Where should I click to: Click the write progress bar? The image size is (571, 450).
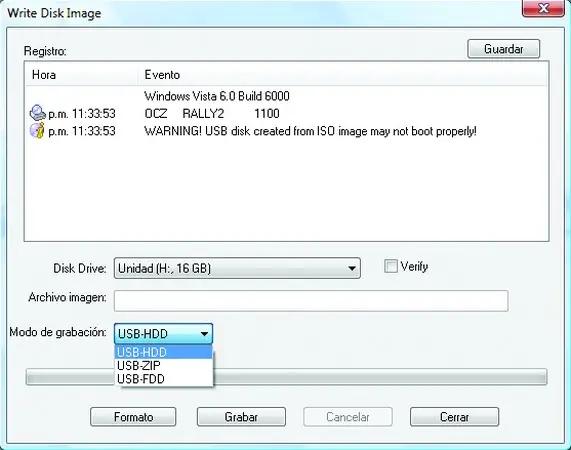click(286, 377)
